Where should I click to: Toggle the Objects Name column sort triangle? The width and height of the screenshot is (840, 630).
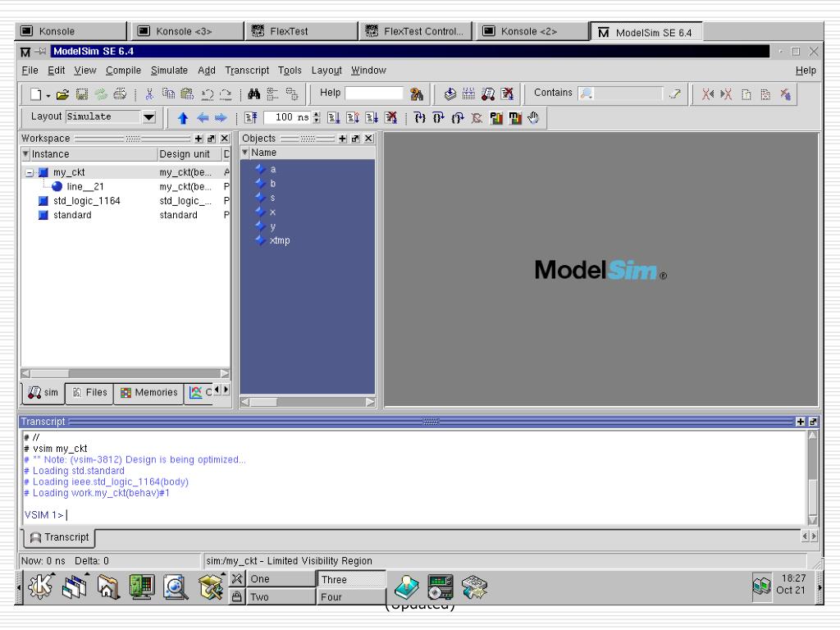pyautogui.click(x=244, y=153)
